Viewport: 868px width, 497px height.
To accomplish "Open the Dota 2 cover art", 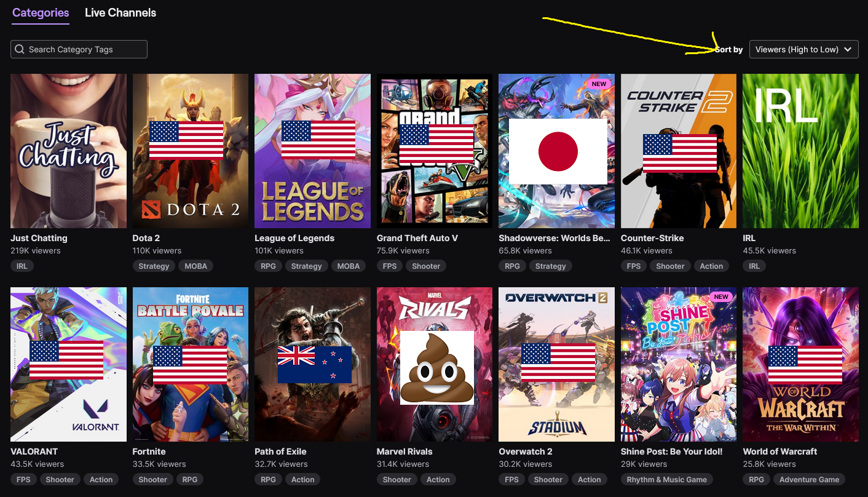I will (191, 151).
